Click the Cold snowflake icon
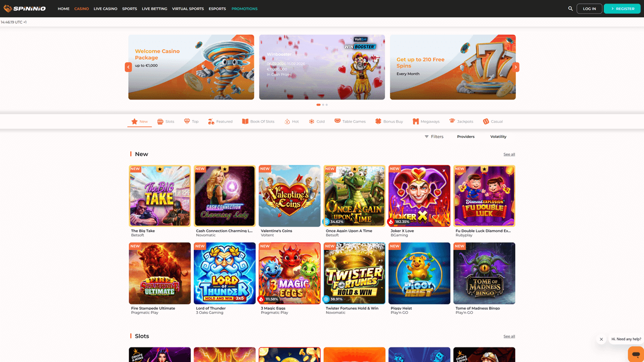Image resolution: width=644 pixels, height=362 pixels. pyautogui.click(x=311, y=121)
